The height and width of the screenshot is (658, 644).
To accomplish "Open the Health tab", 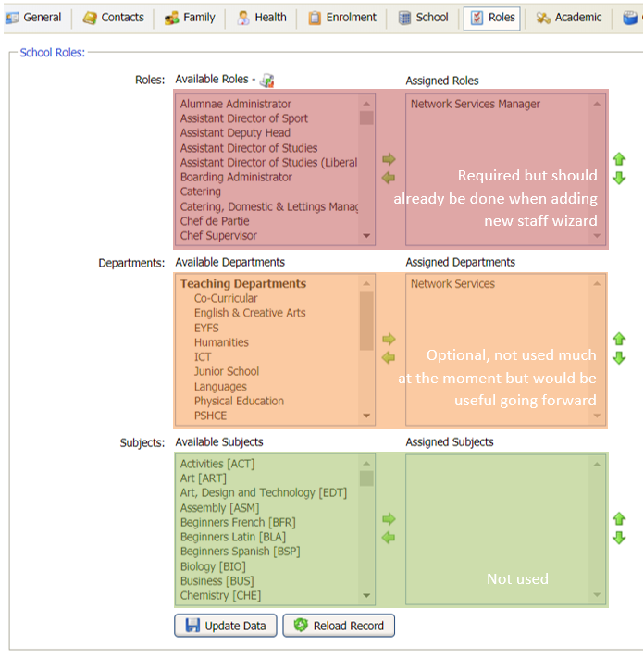I will pyautogui.click(x=261, y=18).
